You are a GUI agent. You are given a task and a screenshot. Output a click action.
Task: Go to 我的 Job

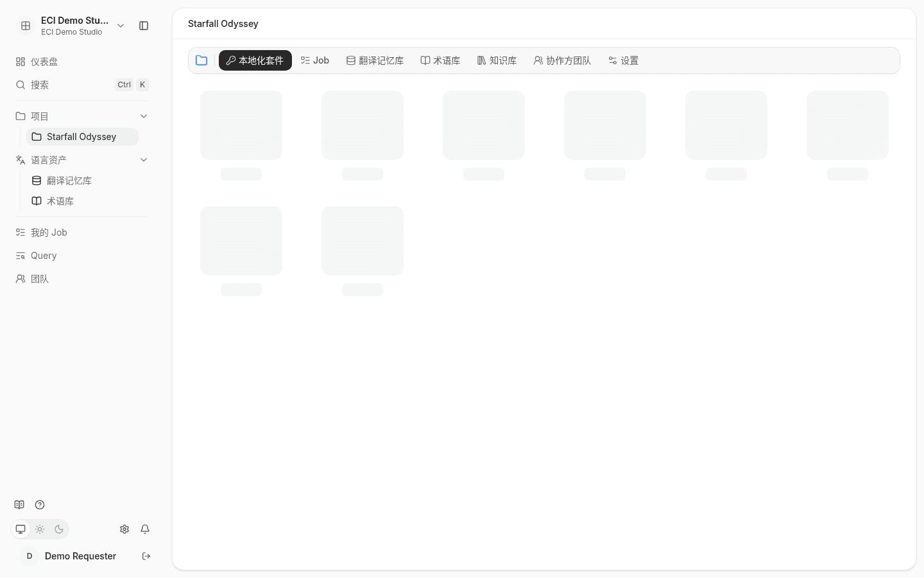(82, 232)
